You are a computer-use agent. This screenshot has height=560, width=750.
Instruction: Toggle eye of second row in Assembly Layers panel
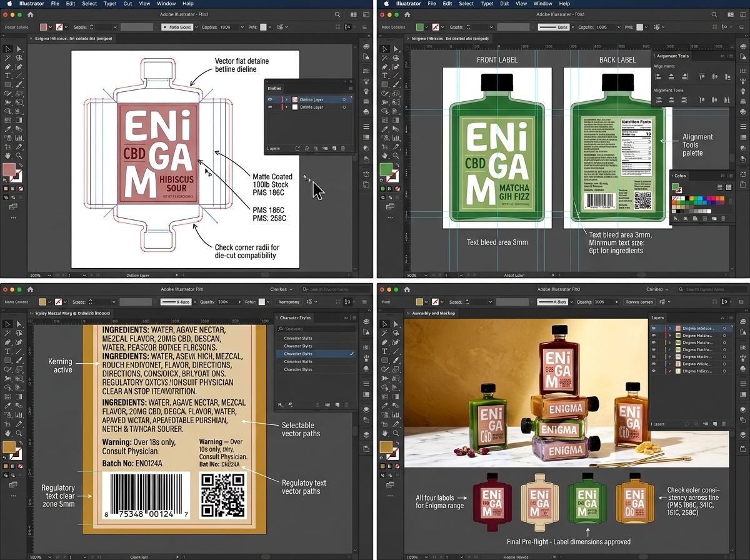[x=654, y=336]
